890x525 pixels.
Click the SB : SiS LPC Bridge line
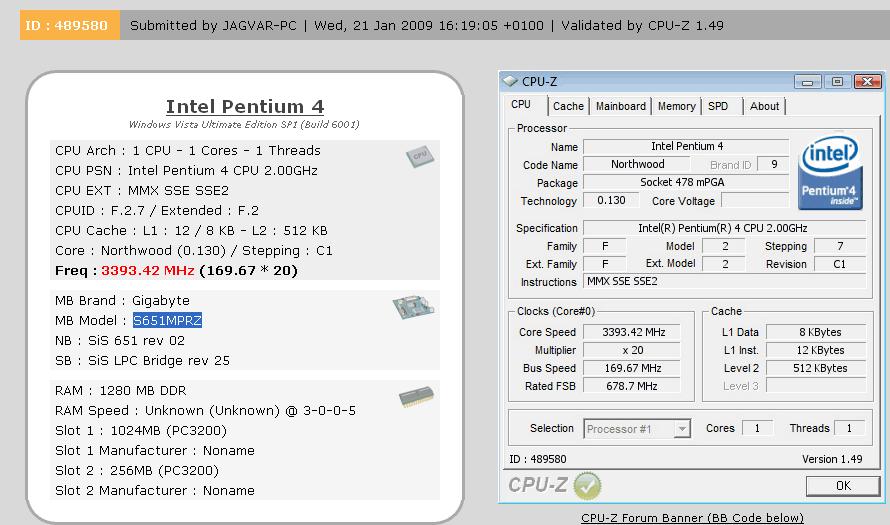coord(142,361)
